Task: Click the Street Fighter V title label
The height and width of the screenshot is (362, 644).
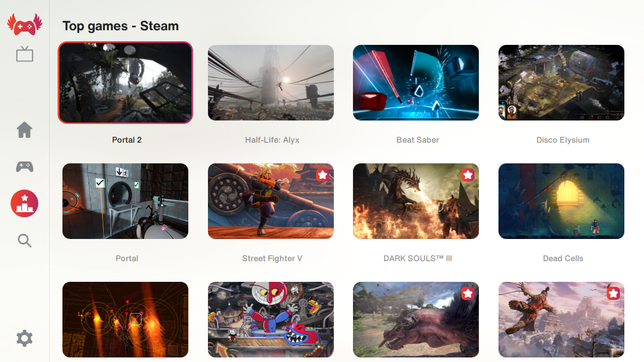Action: click(272, 258)
